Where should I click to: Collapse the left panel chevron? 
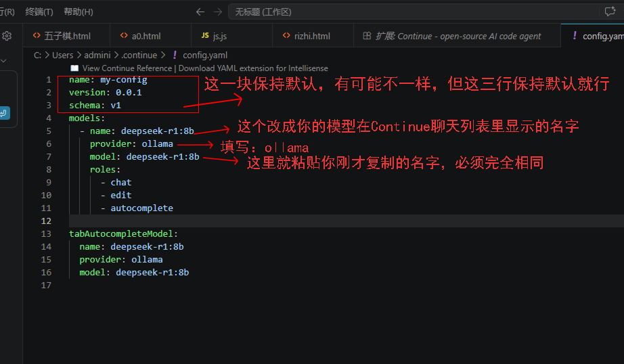(3, 61)
